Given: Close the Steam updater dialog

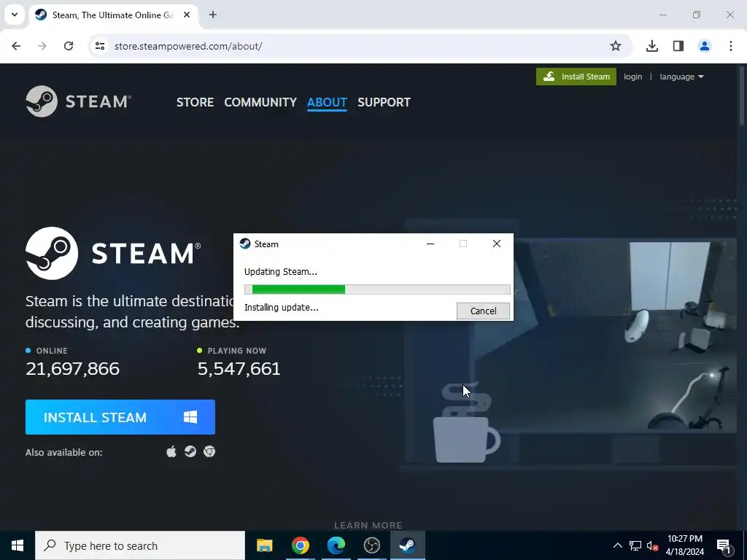Looking at the screenshot, I should (496, 244).
